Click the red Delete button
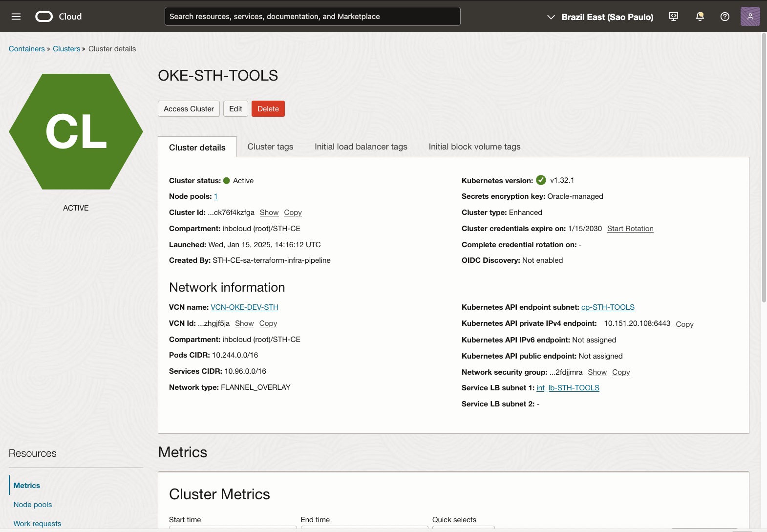The width and height of the screenshot is (767, 532). (x=268, y=109)
